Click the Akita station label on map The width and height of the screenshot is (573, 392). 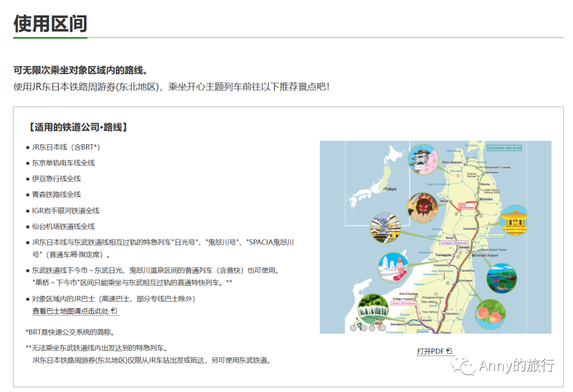444,201
